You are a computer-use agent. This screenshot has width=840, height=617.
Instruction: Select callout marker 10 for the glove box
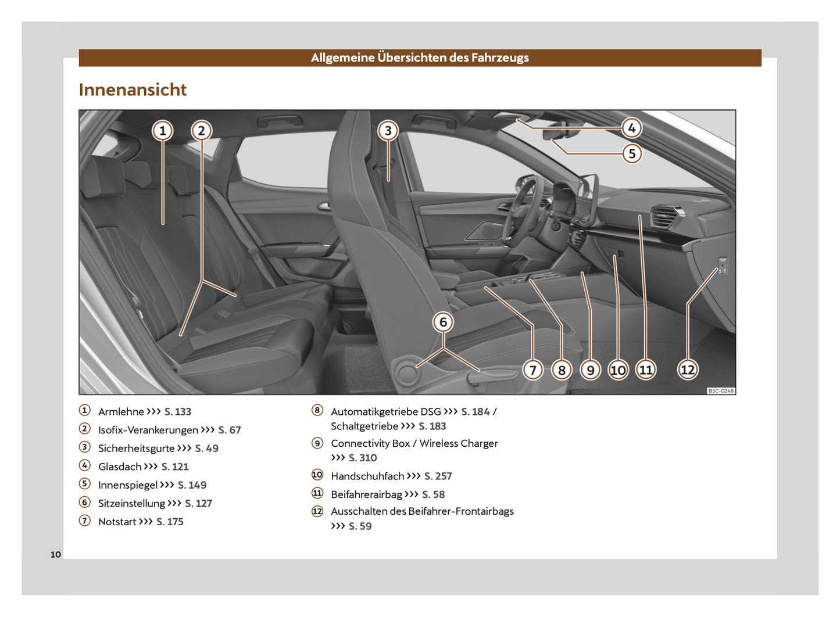pos(618,370)
